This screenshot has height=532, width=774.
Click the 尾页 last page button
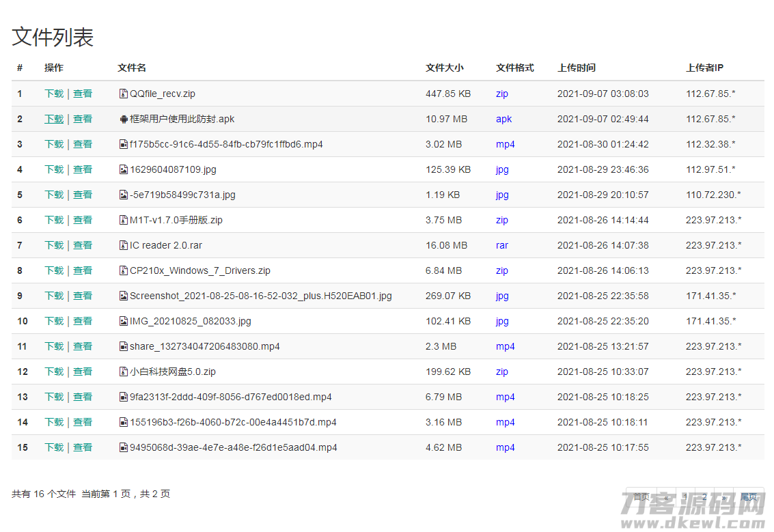click(x=749, y=496)
